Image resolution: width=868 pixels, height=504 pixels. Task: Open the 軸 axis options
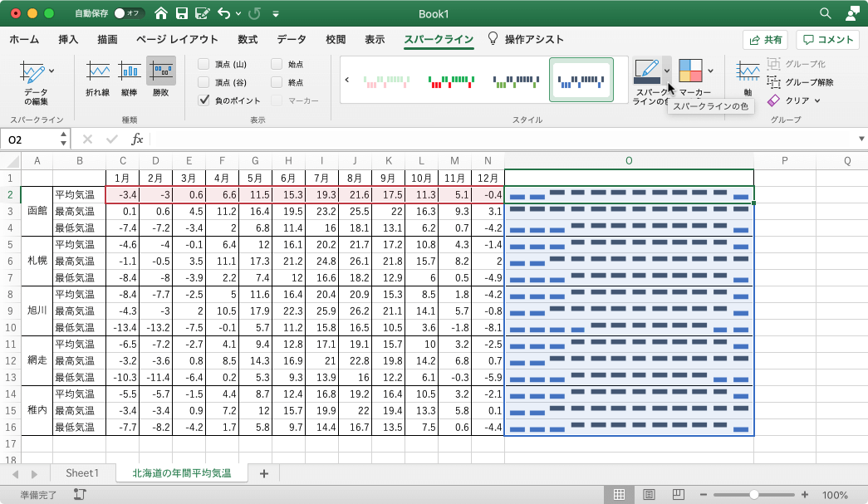click(748, 79)
